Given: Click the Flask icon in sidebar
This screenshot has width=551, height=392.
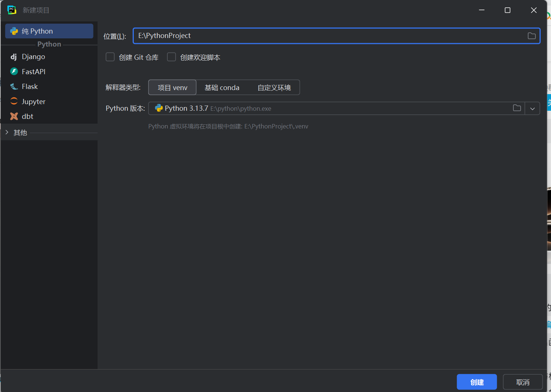Looking at the screenshot, I should tap(14, 86).
